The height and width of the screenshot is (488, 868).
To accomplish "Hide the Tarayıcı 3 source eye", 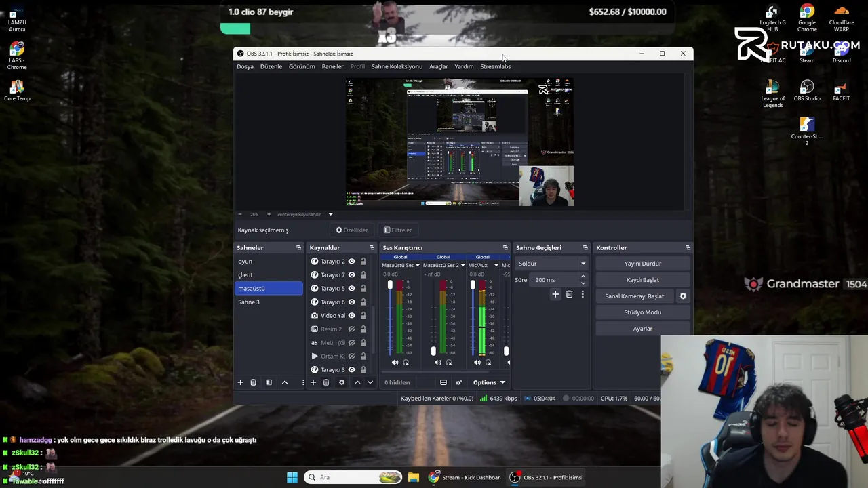I will click(352, 370).
